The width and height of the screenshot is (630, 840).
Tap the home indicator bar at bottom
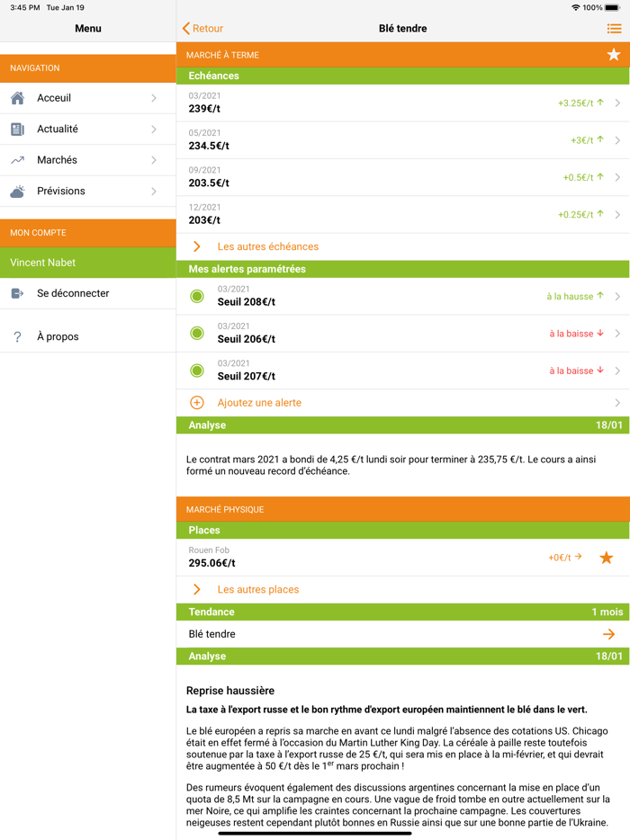point(315,834)
